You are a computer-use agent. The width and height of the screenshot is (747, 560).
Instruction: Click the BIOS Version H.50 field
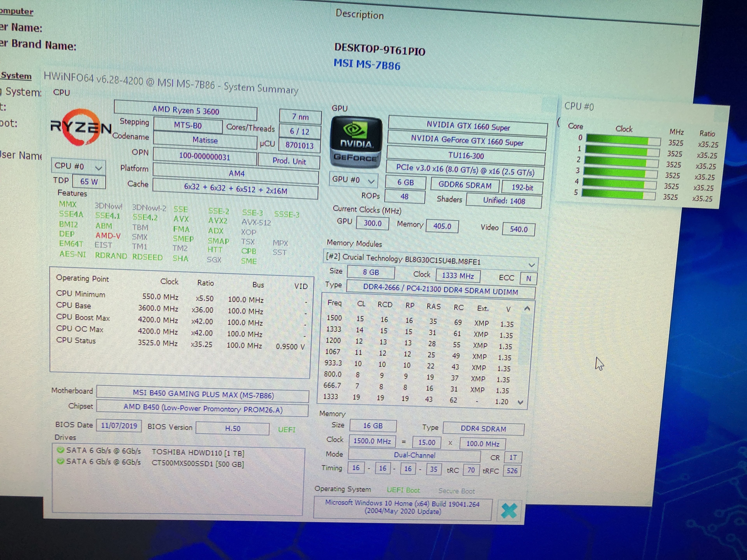(232, 429)
